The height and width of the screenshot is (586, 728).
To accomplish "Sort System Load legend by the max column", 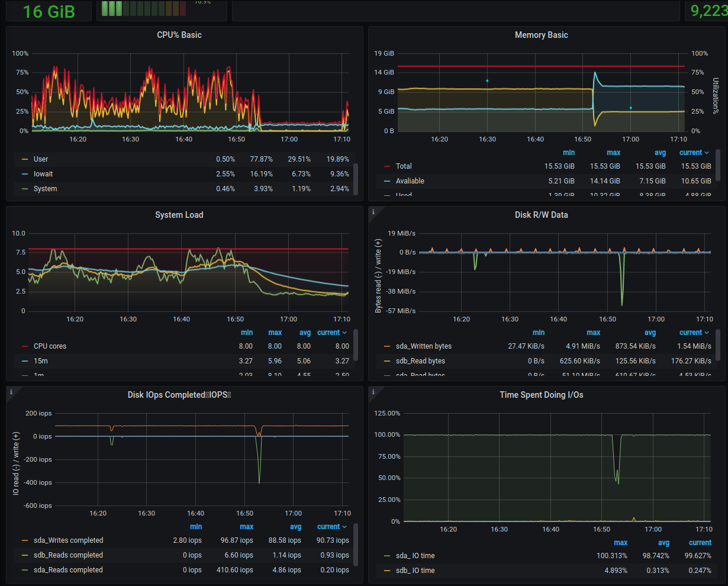I will point(274,332).
